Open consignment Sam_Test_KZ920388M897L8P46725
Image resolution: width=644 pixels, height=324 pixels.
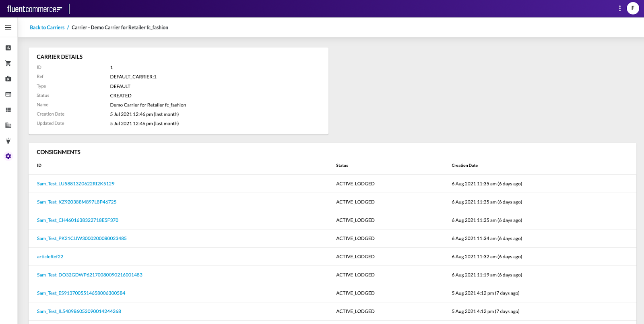(x=76, y=202)
